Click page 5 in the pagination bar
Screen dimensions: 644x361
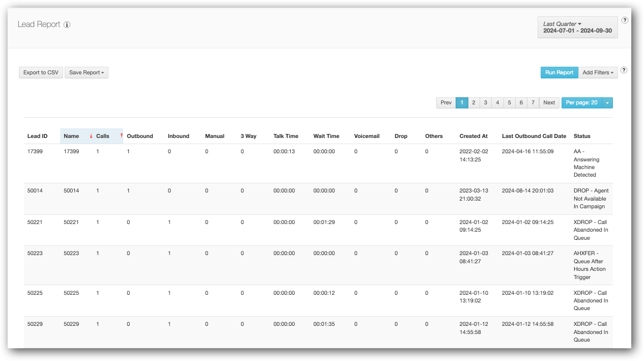509,102
